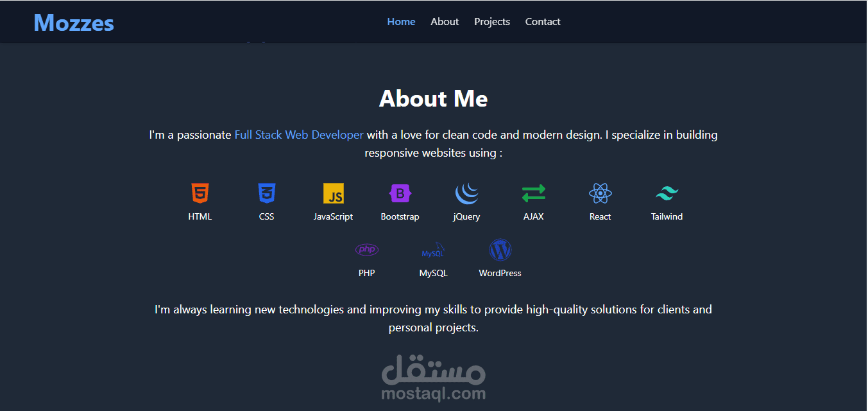Image resolution: width=868 pixels, height=411 pixels.
Task: Go to the About nav link
Action: click(445, 22)
